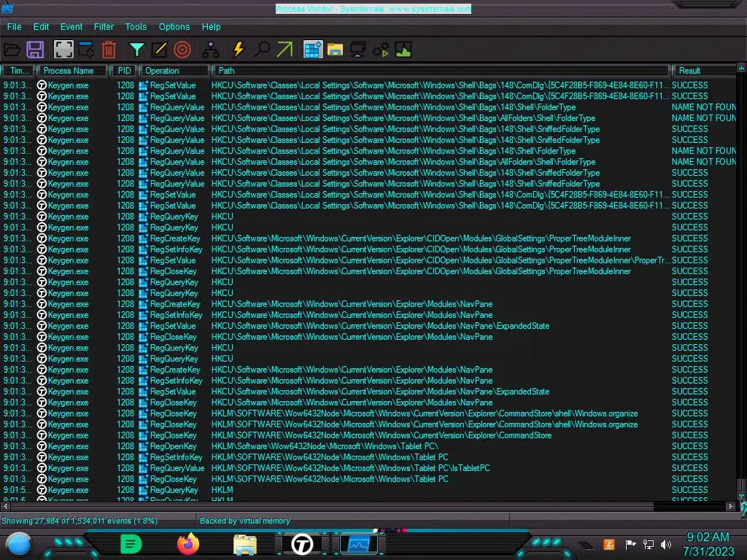Open highlight settings with the pencil icon
This screenshot has height=560, width=747.
point(159,50)
